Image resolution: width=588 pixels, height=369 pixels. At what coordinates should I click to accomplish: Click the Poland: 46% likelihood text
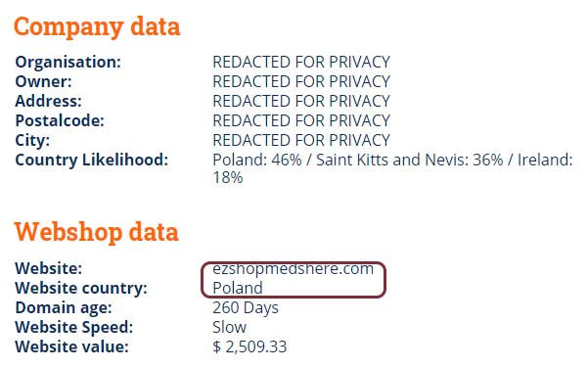coord(257,160)
